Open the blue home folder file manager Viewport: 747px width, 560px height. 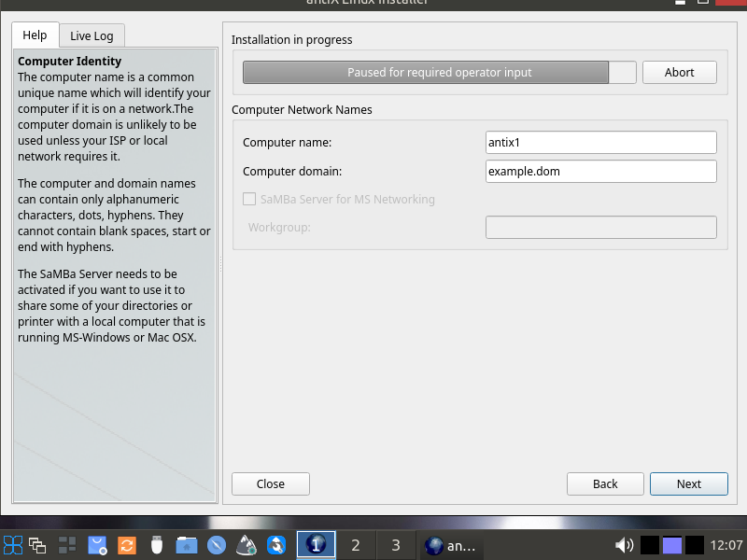pyautogui.click(x=187, y=545)
